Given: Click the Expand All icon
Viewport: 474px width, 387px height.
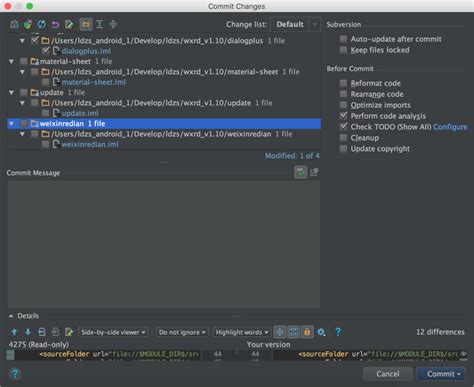Looking at the screenshot, I should point(99,24).
